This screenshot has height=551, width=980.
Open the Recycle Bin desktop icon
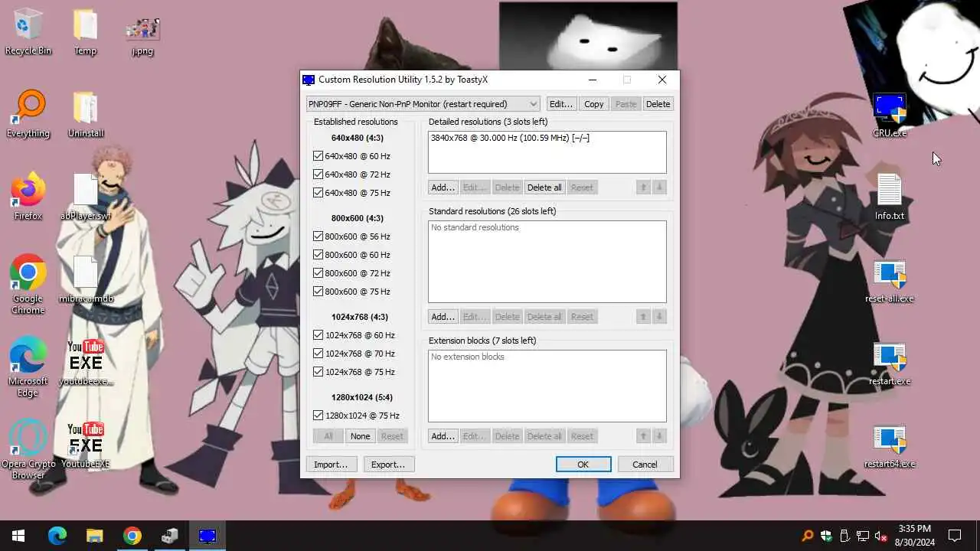tap(28, 31)
